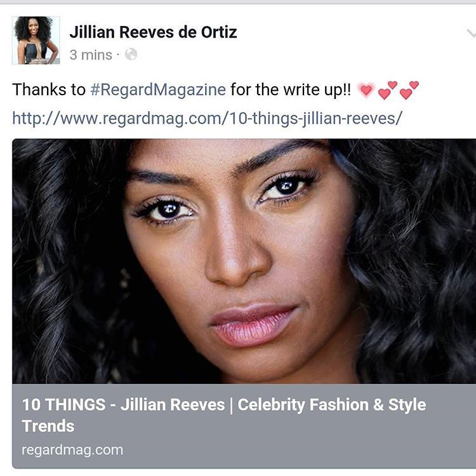
Task: Click Celebrity Fashion & Style title text
Action: [x=332, y=405]
